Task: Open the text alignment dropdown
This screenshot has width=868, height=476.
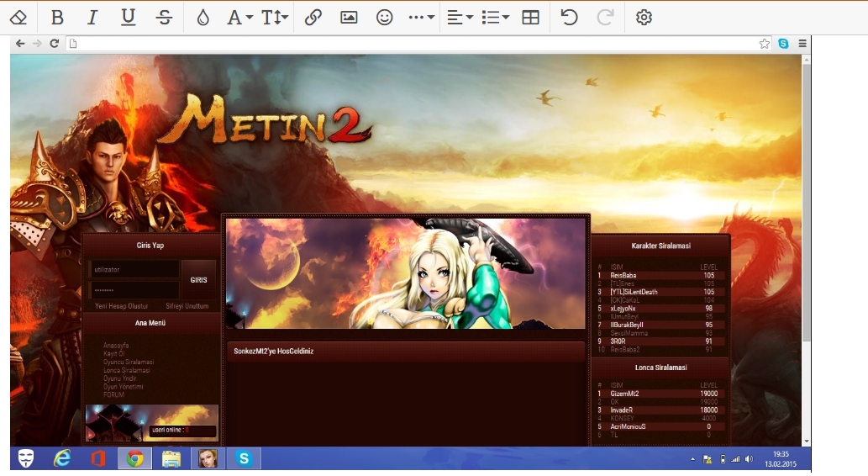Action: 460,18
